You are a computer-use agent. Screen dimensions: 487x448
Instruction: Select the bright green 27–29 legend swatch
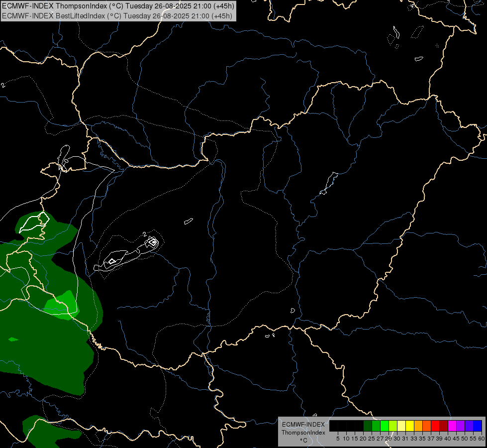pos(385,426)
